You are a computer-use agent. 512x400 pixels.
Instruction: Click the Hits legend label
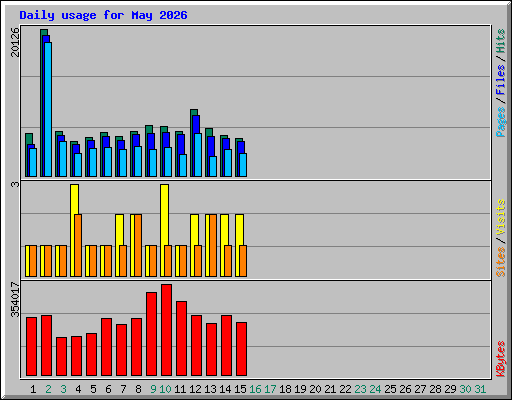pos(500,41)
